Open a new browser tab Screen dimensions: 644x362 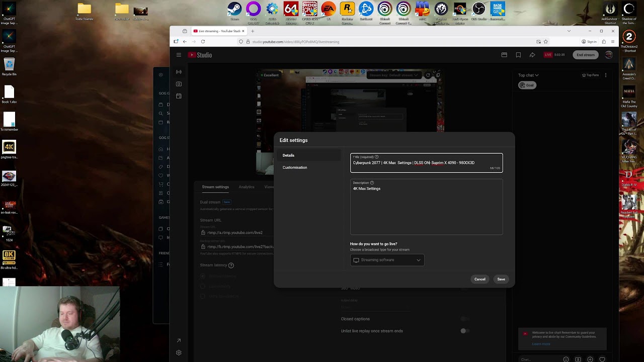253,31
